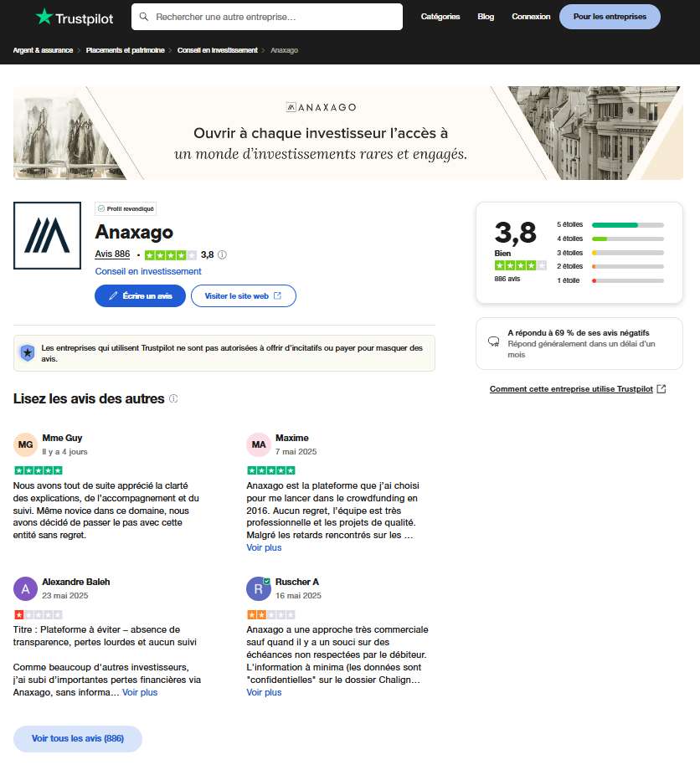
Task: Click the pencil icon on Écrire un avis
Action: point(116,295)
